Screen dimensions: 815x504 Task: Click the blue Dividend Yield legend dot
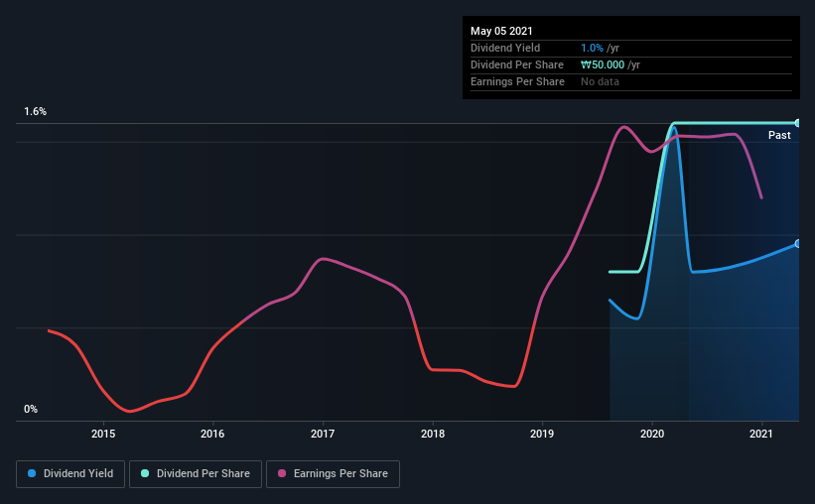point(32,473)
